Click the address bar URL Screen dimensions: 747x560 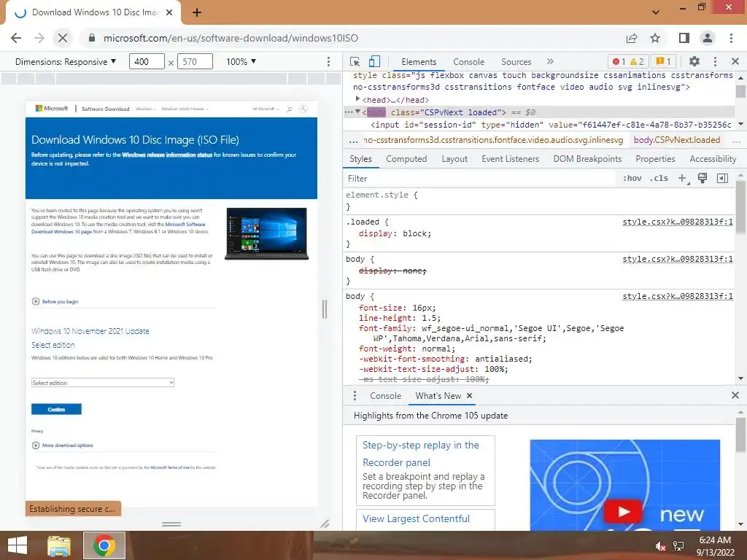[x=231, y=38]
